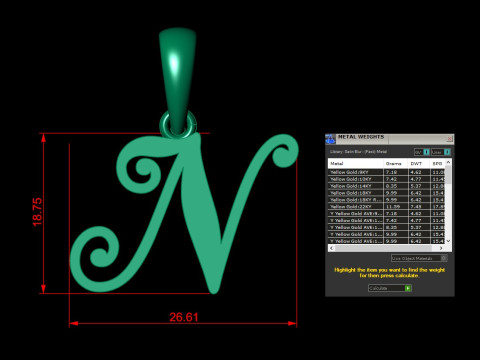Toggle Use Object Materials option
Viewport: 480px width, 360px height.
[419, 258]
